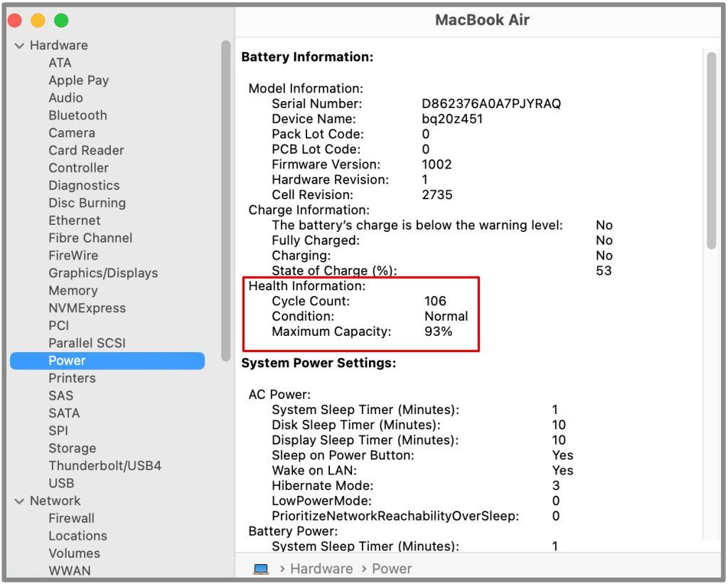Maximize window with the green button
This screenshot has width=728, height=584.
pos(61,21)
